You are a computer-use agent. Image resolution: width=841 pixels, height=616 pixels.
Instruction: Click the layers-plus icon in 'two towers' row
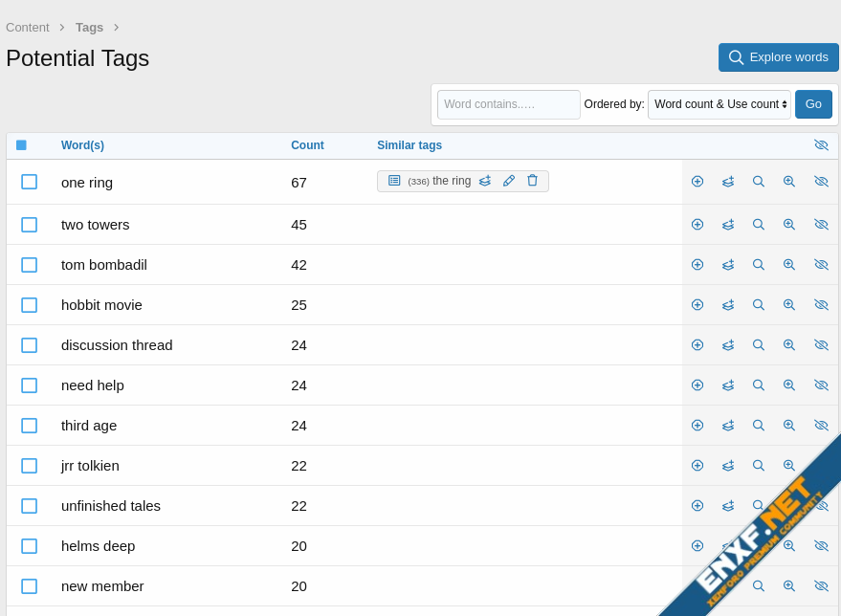coord(728,225)
